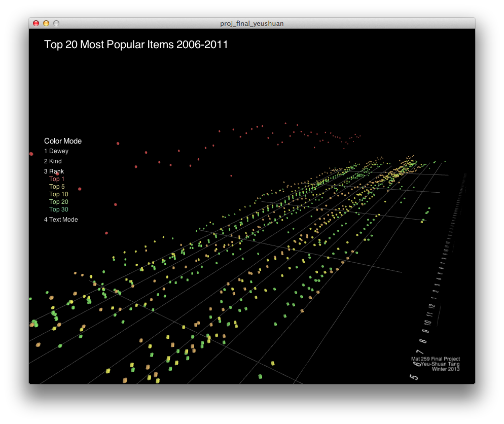Viewport: 504px width, 424px height.
Task: Click the "Top 20 Most Popular Items 2006-2011" title
Action: [x=136, y=45]
